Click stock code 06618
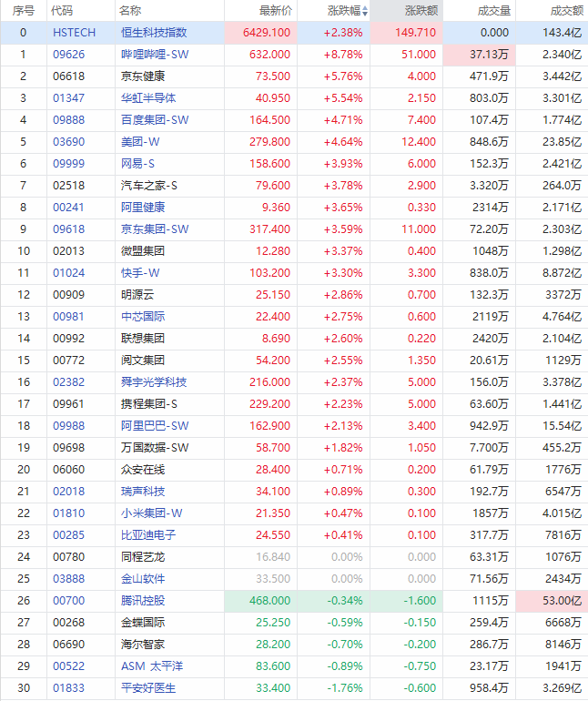This screenshot has width=588, height=701. pyautogui.click(x=69, y=76)
